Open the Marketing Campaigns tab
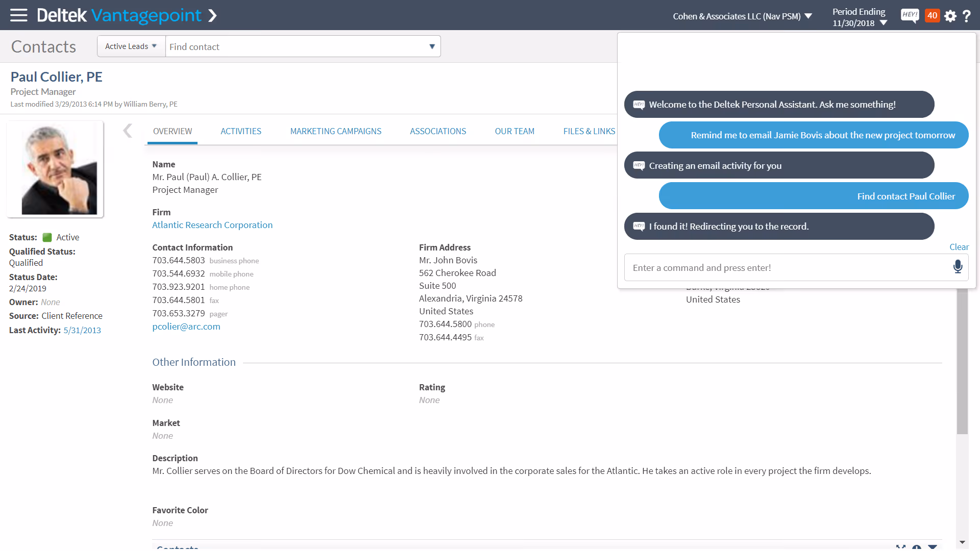The image size is (980, 551). (x=336, y=131)
